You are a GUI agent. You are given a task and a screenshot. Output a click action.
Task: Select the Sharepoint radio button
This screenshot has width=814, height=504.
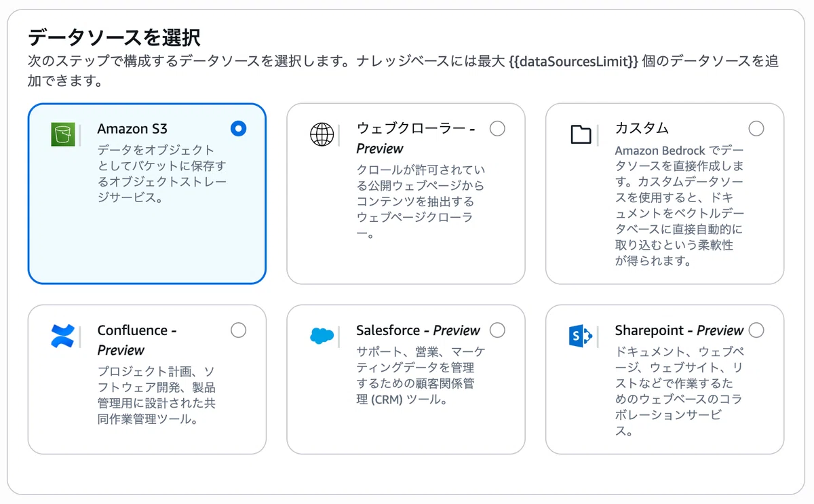pos(756,330)
